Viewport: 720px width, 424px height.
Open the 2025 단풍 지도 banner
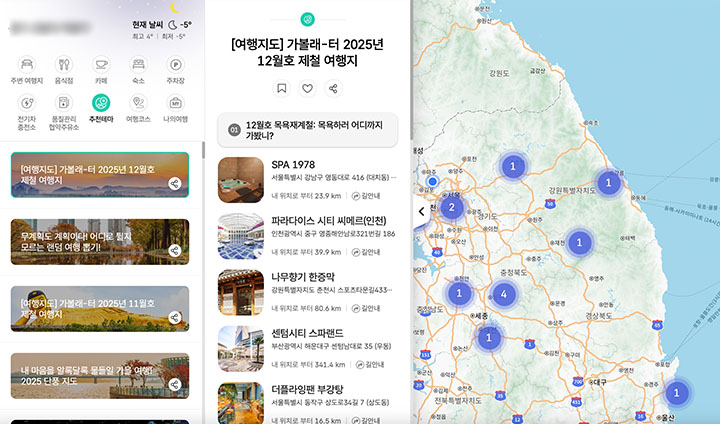tap(100, 376)
